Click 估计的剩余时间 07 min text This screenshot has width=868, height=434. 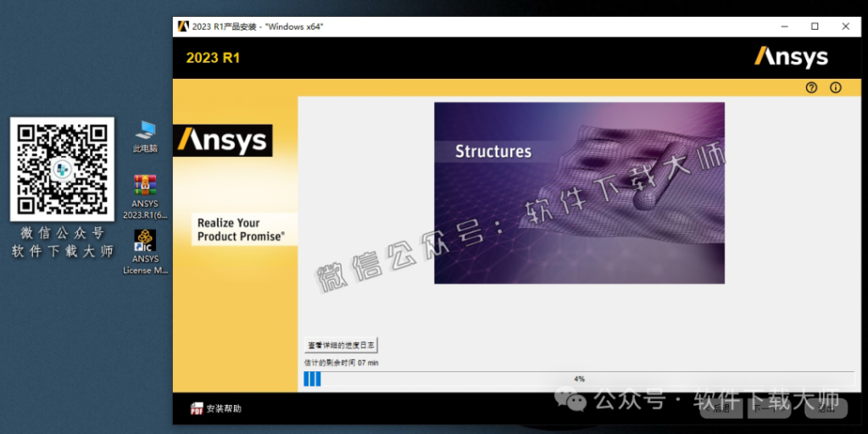tap(341, 363)
